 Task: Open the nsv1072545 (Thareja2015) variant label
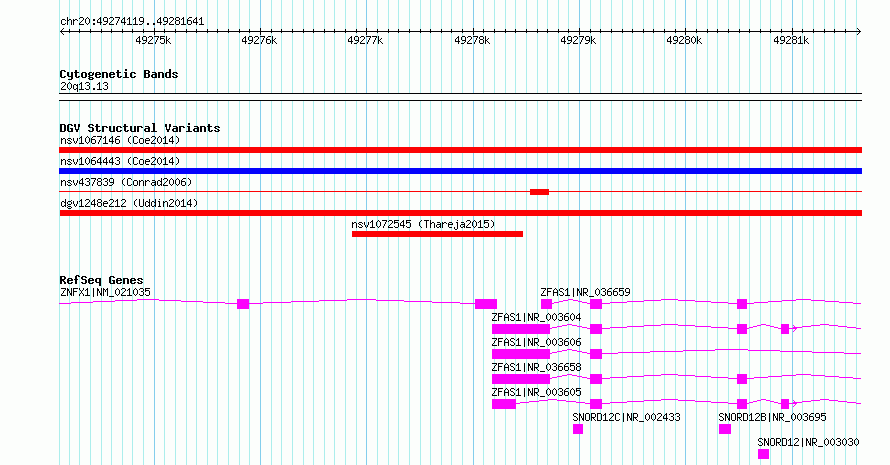tap(423, 224)
